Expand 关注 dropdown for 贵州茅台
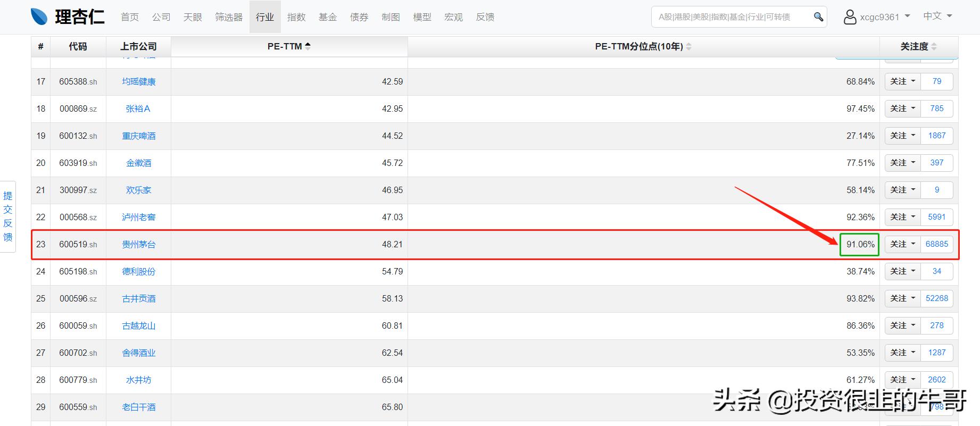This screenshot has height=426, width=980. pyautogui.click(x=903, y=244)
